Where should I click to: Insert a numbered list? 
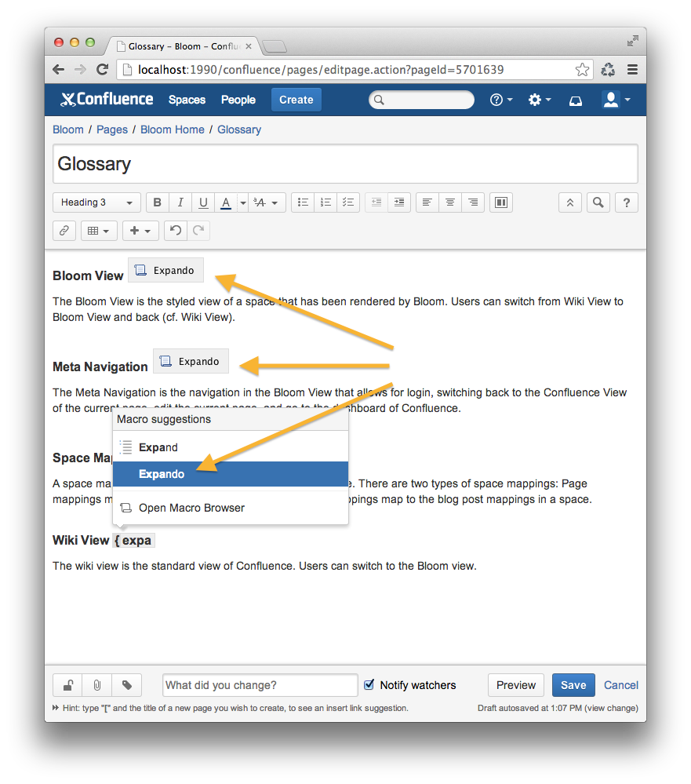pyautogui.click(x=326, y=202)
